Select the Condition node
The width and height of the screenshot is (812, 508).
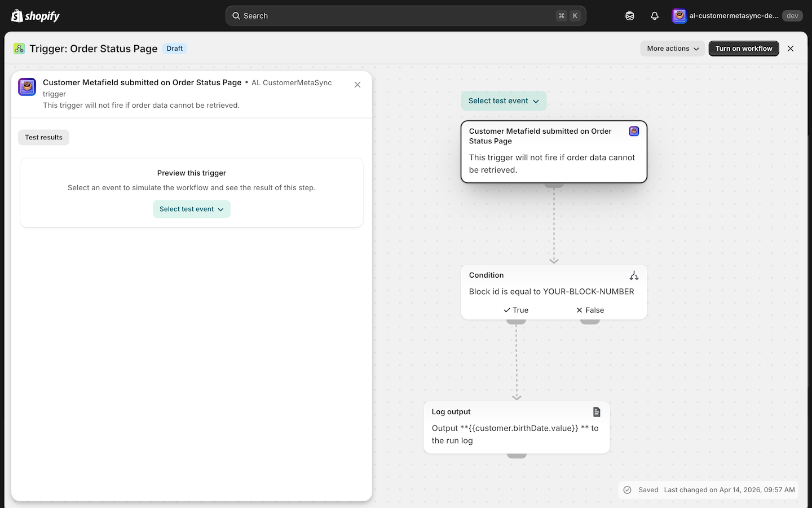[554, 292]
